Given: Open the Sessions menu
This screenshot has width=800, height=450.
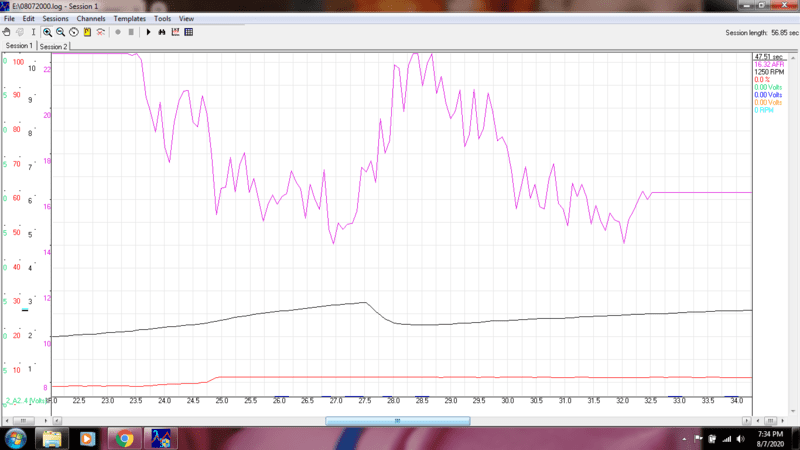Looking at the screenshot, I should click(x=55, y=19).
